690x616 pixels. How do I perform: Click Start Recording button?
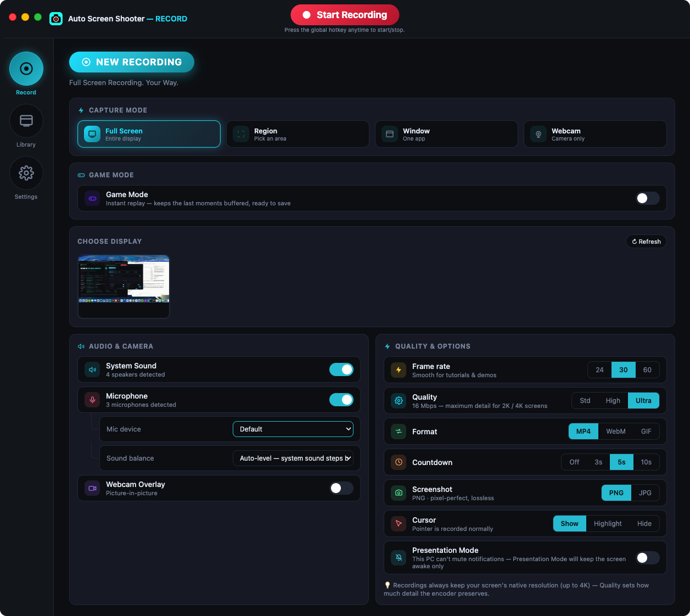[x=345, y=15]
